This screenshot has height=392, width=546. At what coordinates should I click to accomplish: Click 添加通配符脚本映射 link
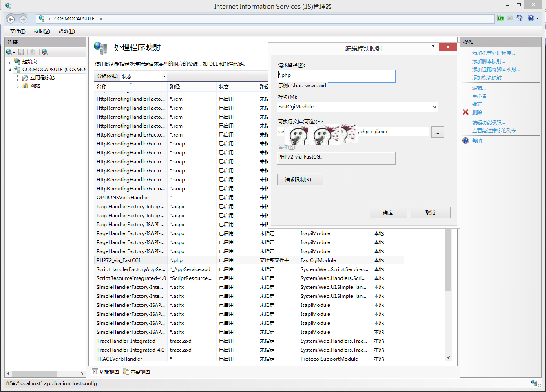[x=496, y=69]
